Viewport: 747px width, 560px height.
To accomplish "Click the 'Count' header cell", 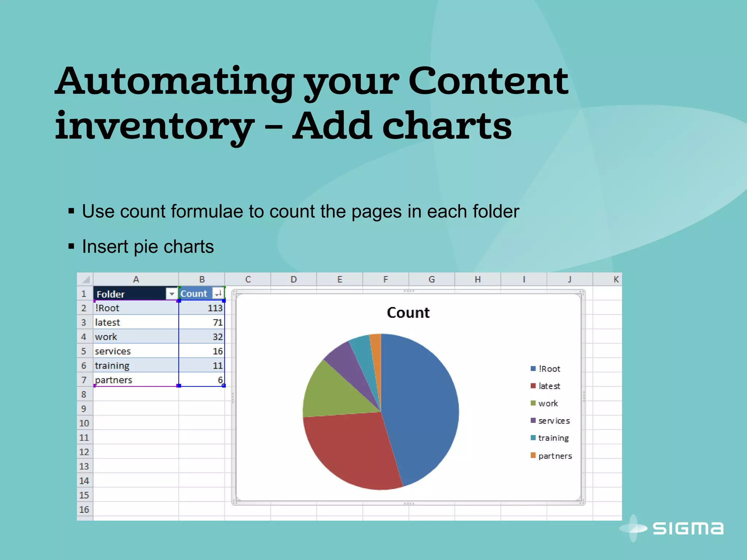I will tap(201, 293).
